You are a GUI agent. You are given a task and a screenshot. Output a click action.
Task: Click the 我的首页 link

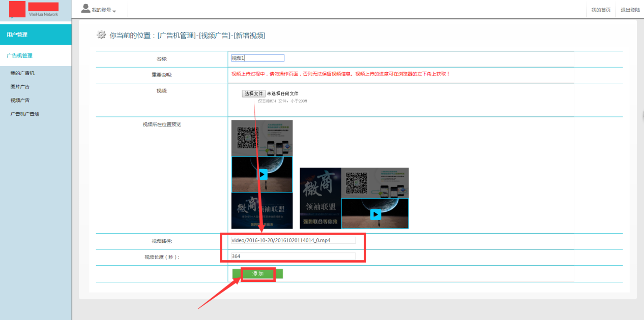[x=601, y=10]
